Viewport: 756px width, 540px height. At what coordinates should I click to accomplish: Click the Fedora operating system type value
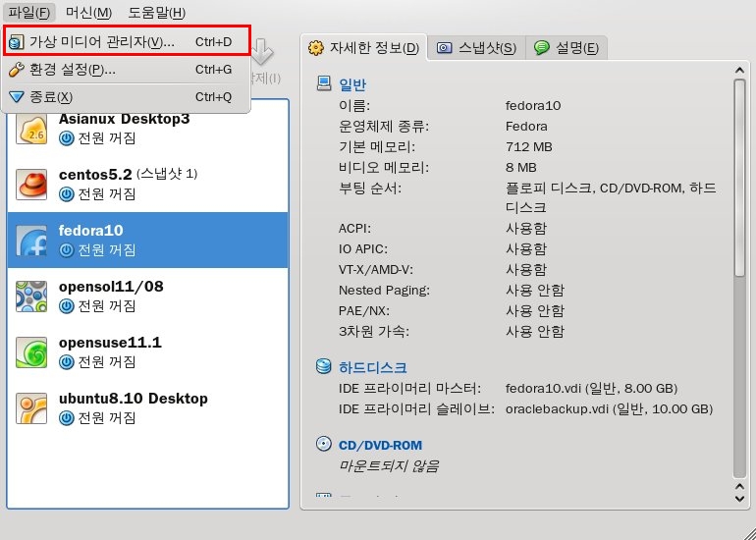pos(526,127)
